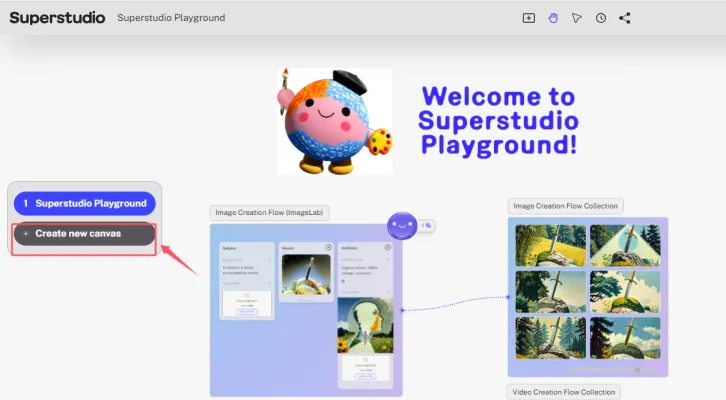The image size is (726, 400).
Task: Click the flow connector dot on ImageLab frame
Action: (402, 310)
